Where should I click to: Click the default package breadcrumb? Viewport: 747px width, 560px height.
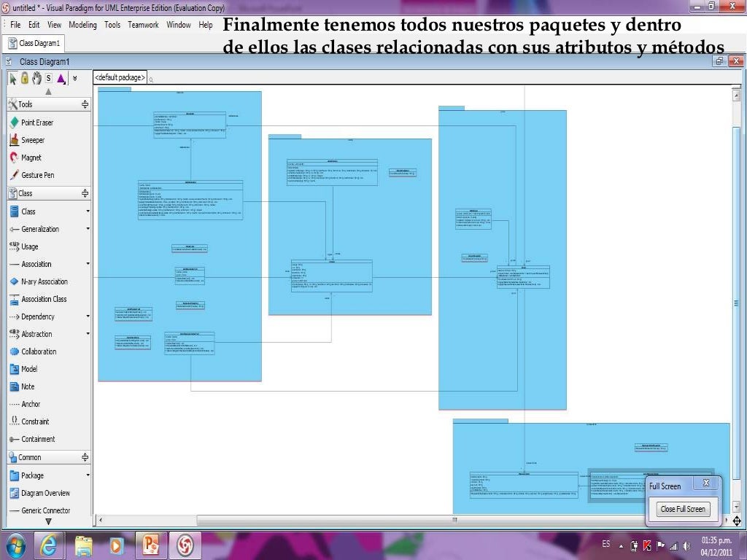tap(120, 77)
